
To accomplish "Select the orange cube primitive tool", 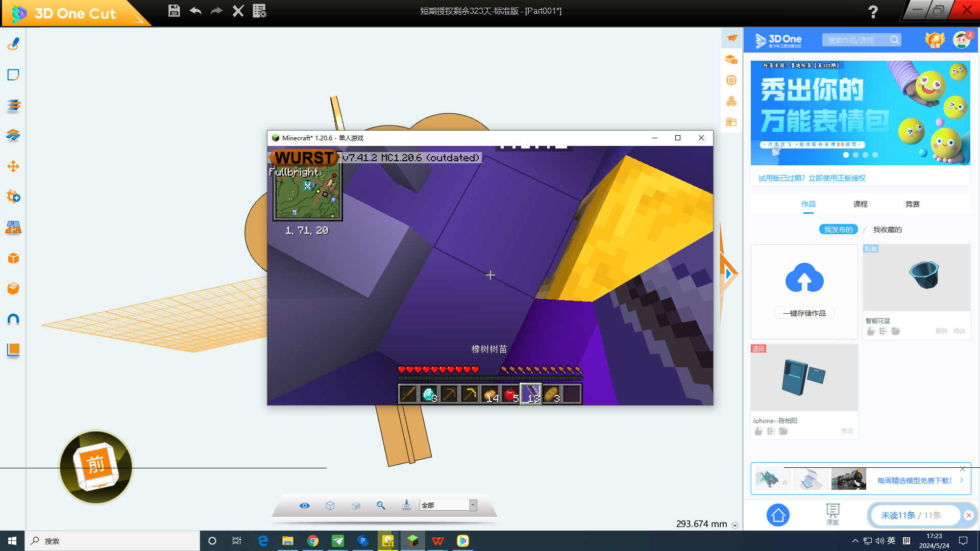I will click(x=13, y=258).
